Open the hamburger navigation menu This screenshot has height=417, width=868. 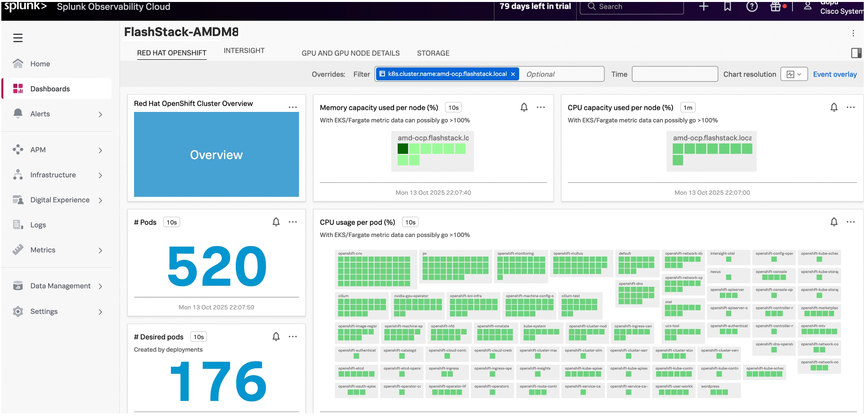(18, 38)
